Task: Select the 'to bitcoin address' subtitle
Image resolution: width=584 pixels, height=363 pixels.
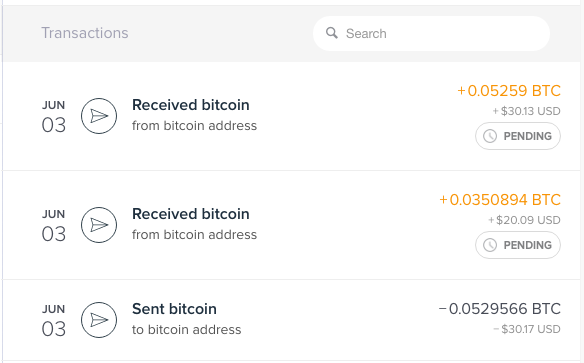Action: [187, 330]
